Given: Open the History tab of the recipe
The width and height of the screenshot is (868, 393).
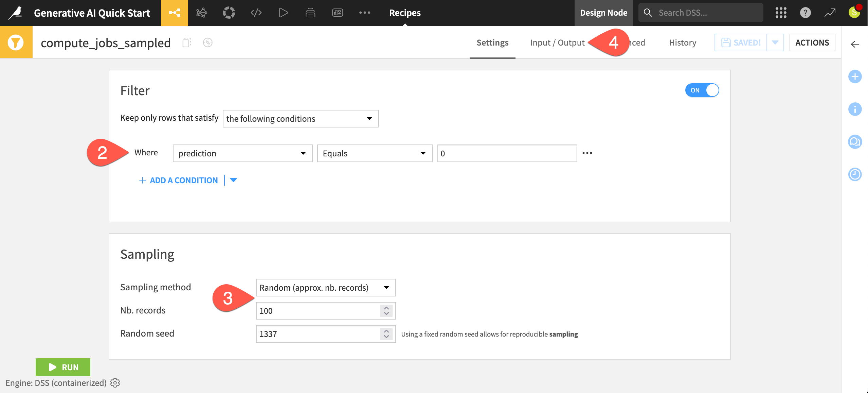Looking at the screenshot, I should (x=682, y=42).
